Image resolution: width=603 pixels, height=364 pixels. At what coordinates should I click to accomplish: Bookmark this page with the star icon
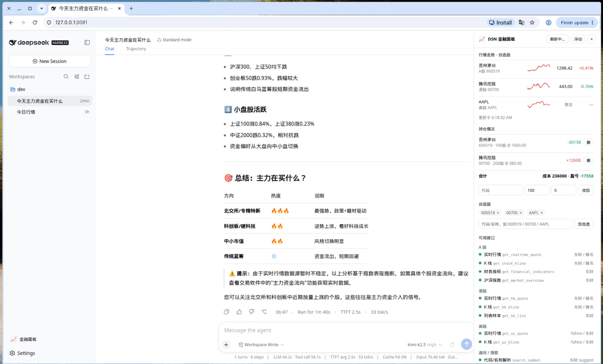[x=532, y=23]
